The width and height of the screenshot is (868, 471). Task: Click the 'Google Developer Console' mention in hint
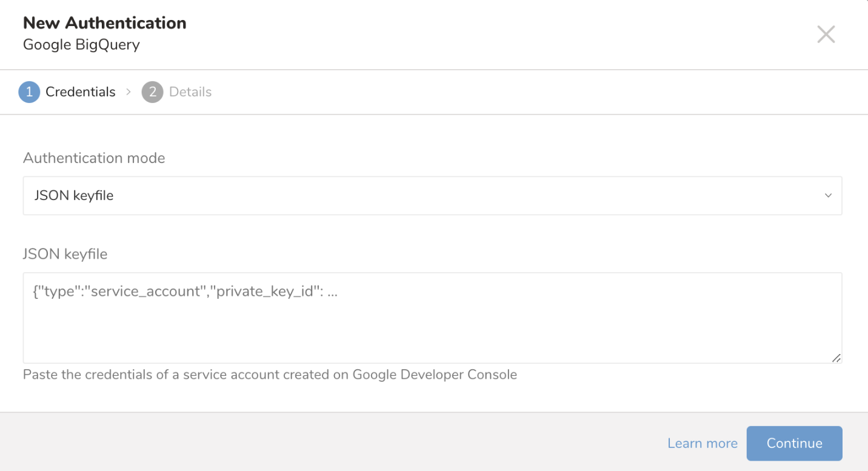435,375
